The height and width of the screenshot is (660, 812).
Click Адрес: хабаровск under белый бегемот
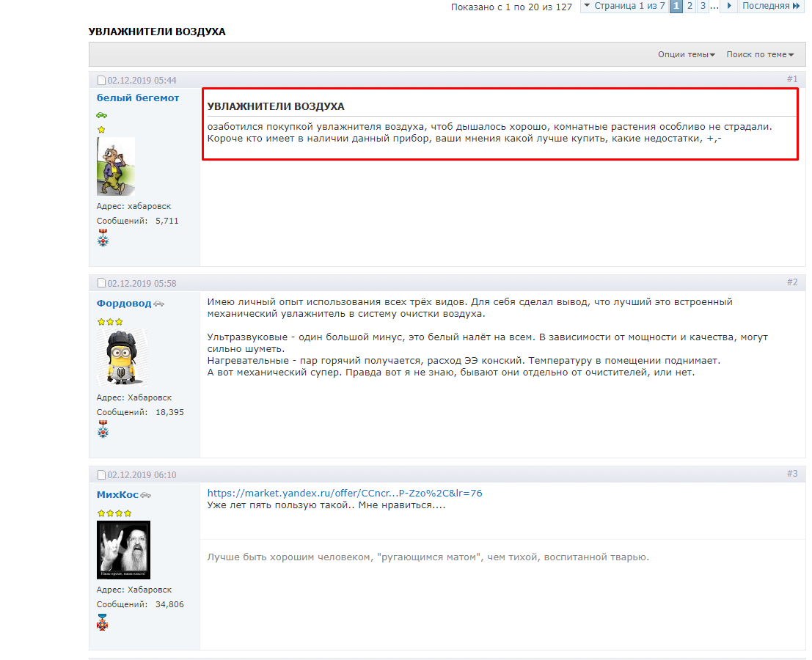(133, 206)
